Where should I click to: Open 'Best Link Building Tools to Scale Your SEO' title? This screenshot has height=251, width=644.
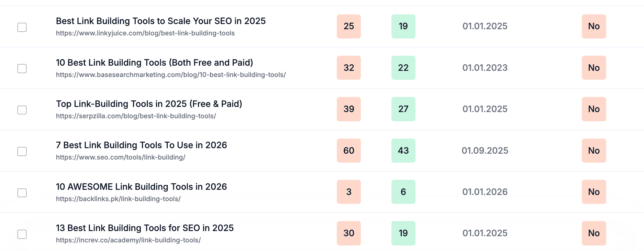(160, 21)
